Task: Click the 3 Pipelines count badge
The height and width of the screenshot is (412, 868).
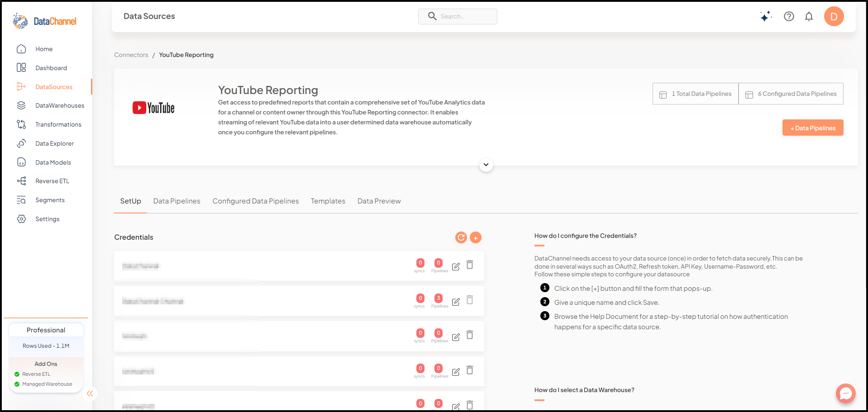Action: (438, 298)
